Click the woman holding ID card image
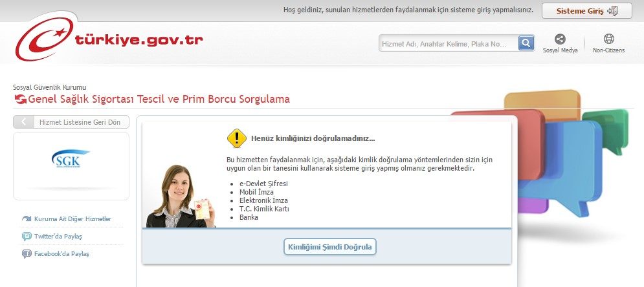Screen dimensions: 644x287 click(181, 196)
